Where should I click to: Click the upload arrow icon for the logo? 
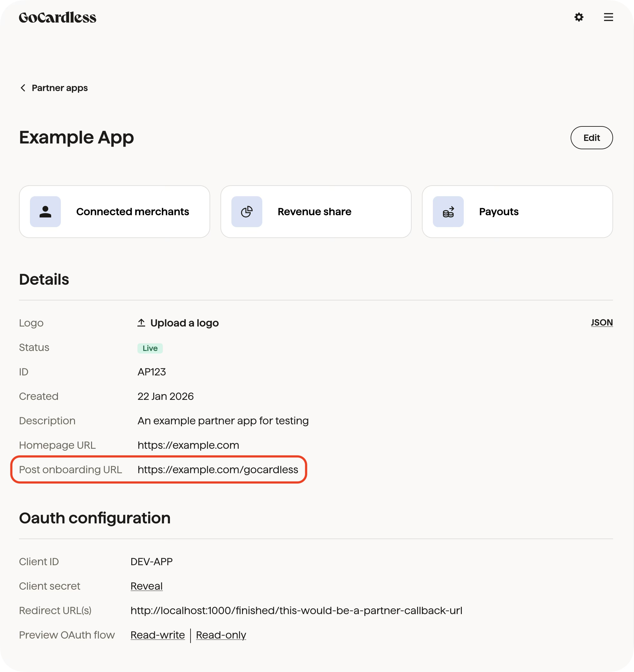141,322
